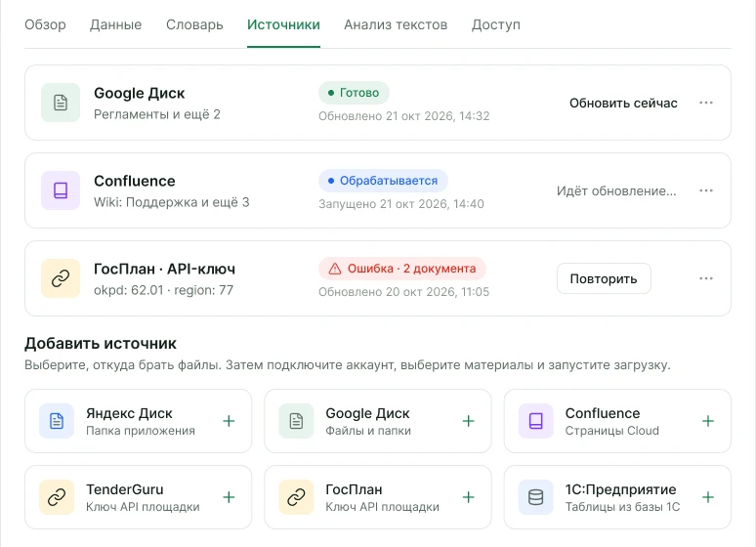
Task: Open more options for connected Google Диск source
Action: pyautogui.click(x=706, y=103)
